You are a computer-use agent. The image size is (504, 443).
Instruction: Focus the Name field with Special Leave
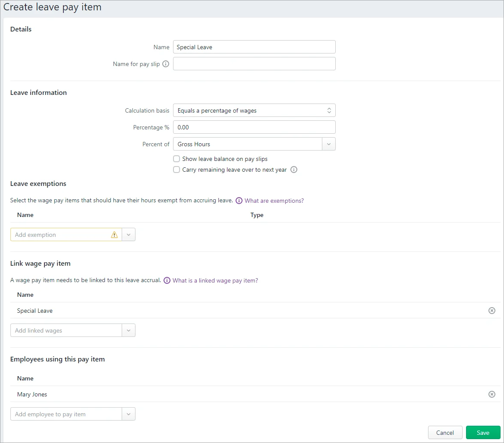[x=254, y=47]
